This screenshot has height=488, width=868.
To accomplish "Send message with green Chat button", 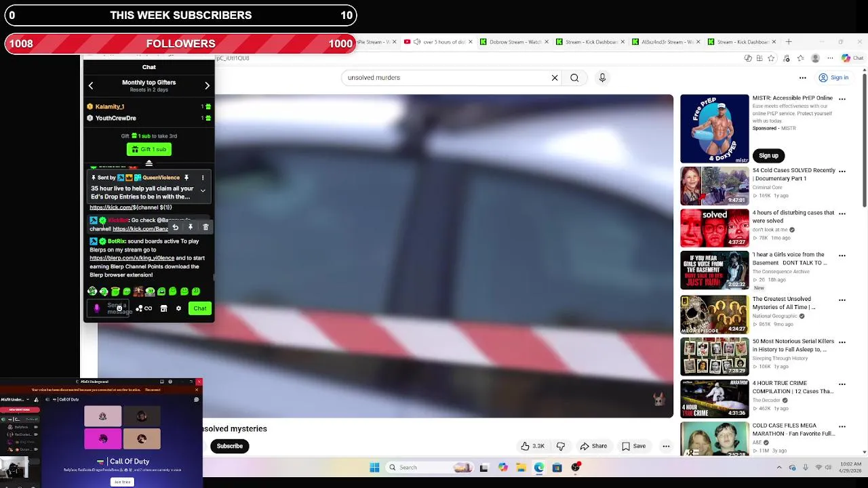I will point(199,308).
